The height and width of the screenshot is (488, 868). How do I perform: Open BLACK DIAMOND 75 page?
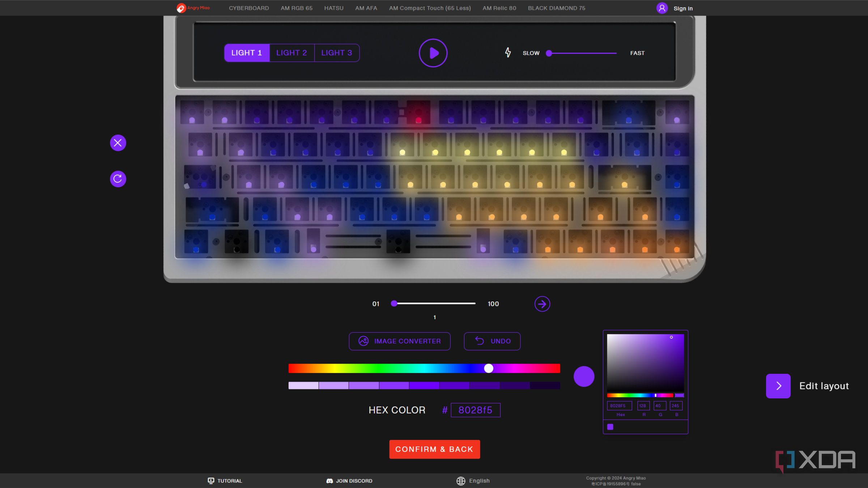556,8
